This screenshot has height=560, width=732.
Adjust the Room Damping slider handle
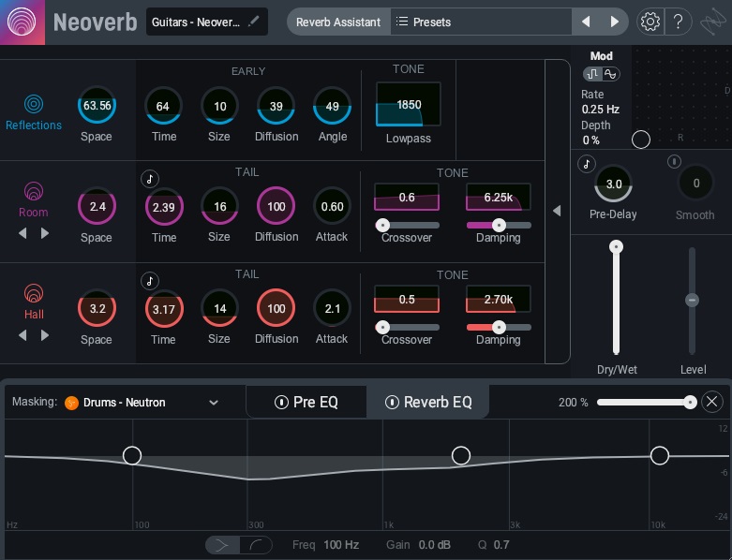499,225
